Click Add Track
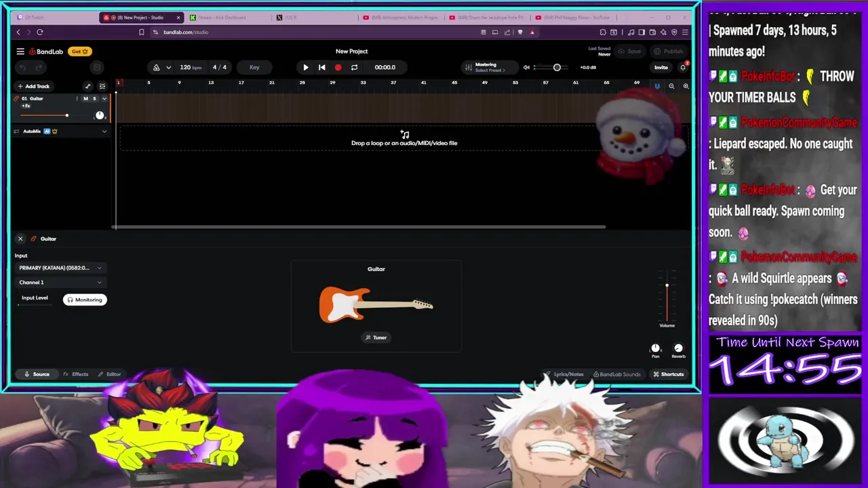Screen dimensions: 868x488 pyautogui.click(x=34, y=86)
